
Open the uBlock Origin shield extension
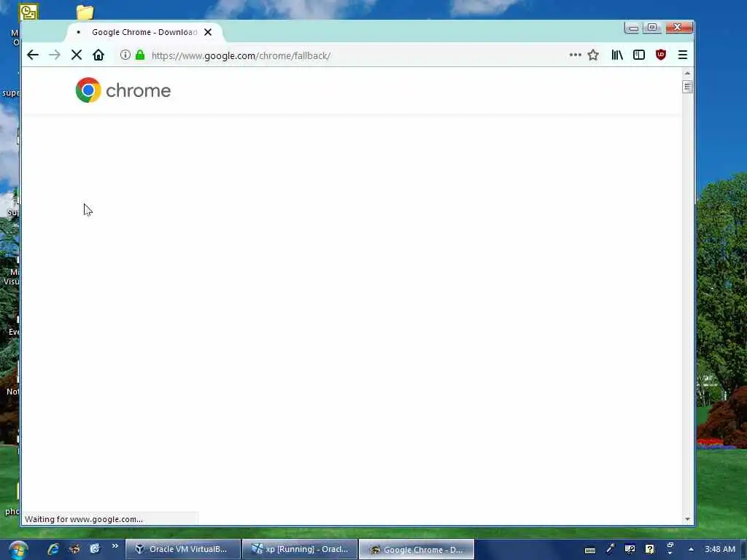coord(660,55)
